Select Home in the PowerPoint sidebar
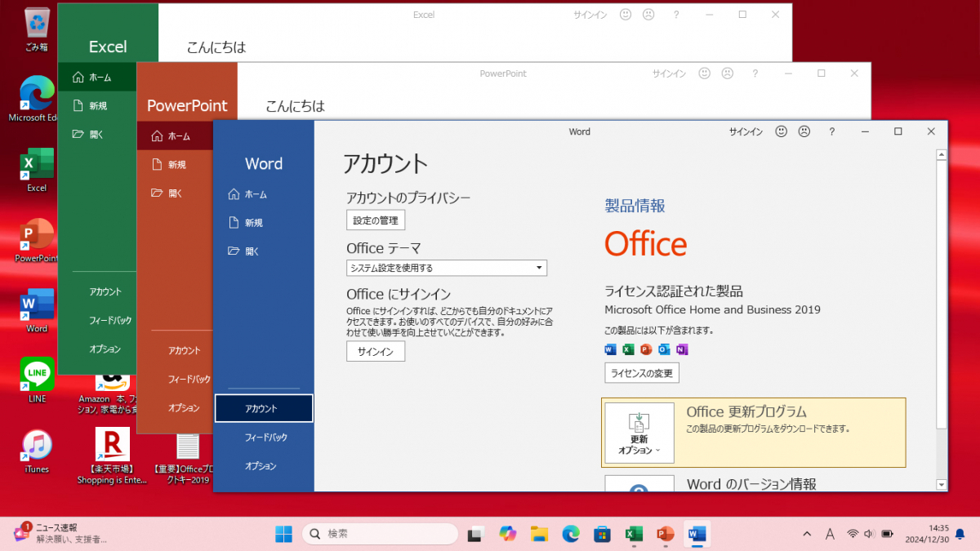Viewport: 980px width, 551px height. [174, 136]
